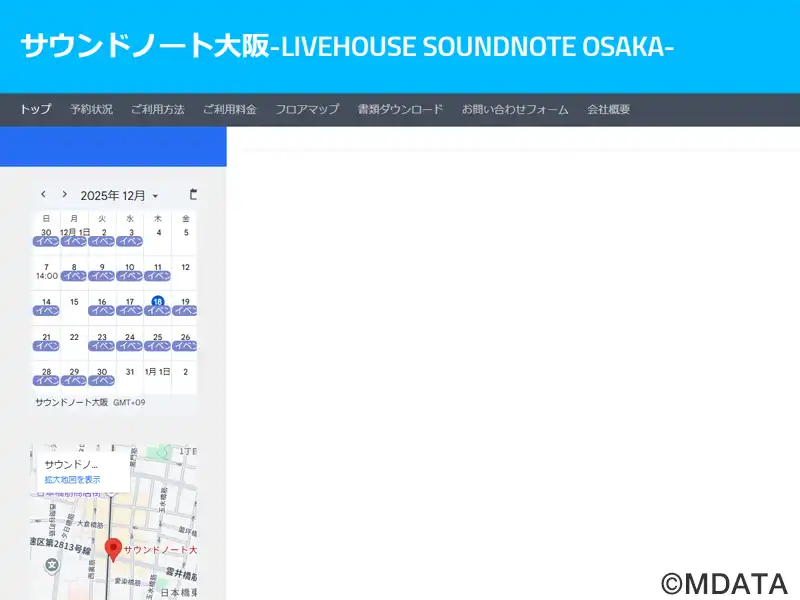Open the event on December 25
The height and width of the screenshot is (600, 800).
click(x=157, y=346)
